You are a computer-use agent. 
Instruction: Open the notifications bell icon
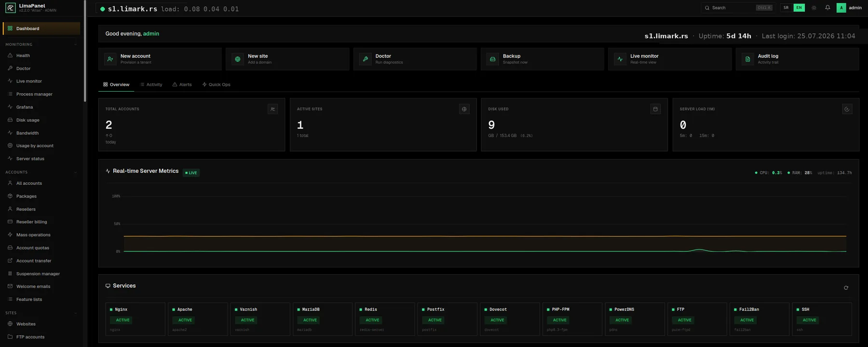point(827,8)
